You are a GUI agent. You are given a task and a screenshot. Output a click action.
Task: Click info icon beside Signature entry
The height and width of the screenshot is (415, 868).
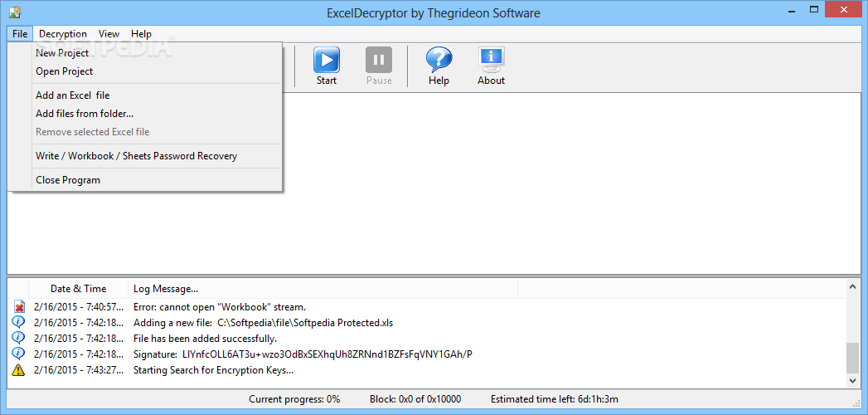18,354
